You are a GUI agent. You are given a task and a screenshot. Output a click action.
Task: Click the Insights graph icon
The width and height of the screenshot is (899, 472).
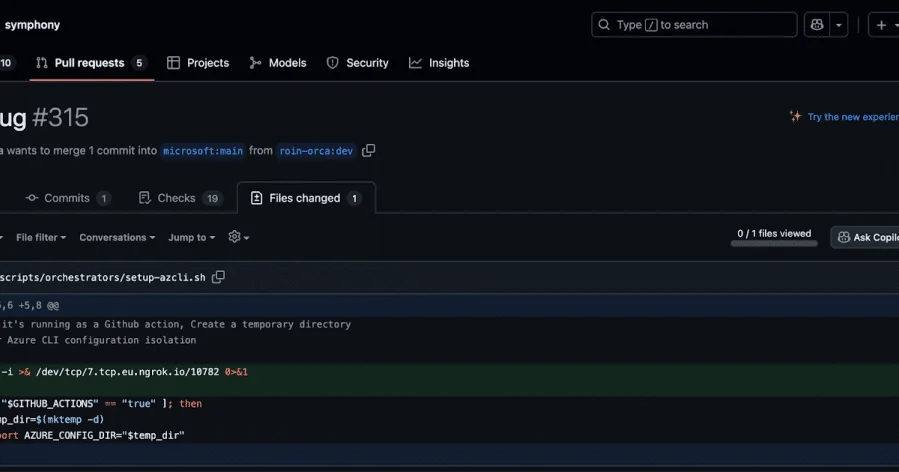[415, 63]
